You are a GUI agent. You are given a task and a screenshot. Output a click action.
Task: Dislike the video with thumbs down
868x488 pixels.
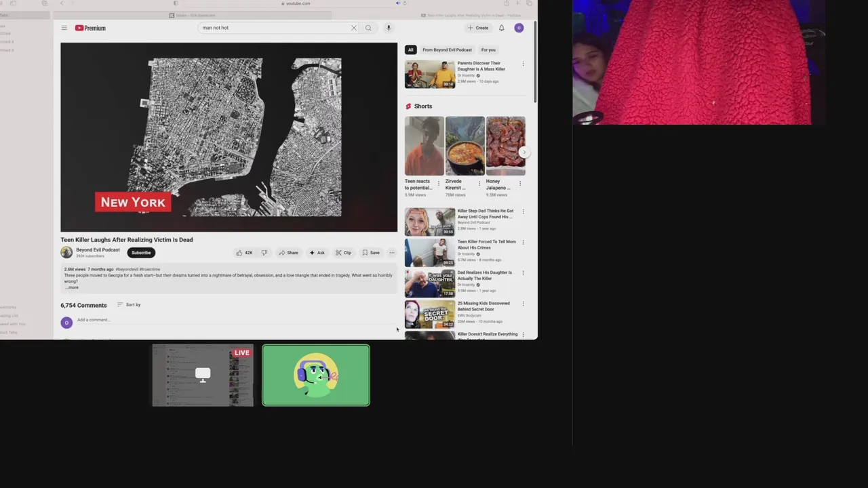tap(264, 253)
